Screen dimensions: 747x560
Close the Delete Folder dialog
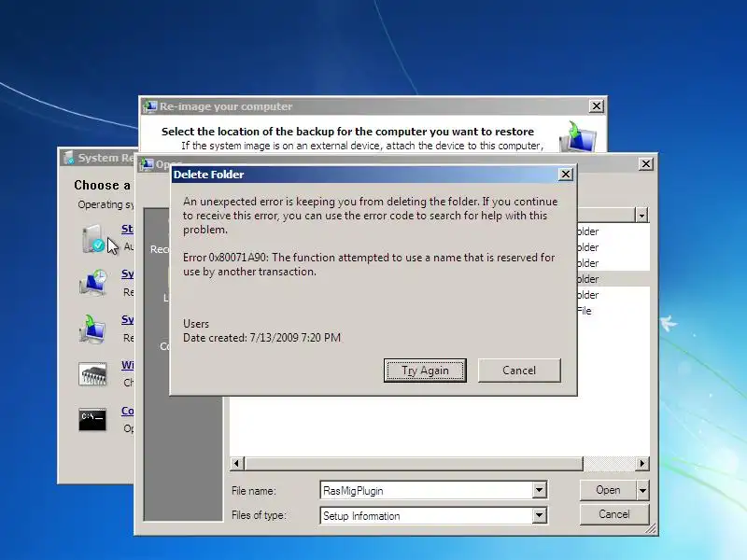(566, 175)
